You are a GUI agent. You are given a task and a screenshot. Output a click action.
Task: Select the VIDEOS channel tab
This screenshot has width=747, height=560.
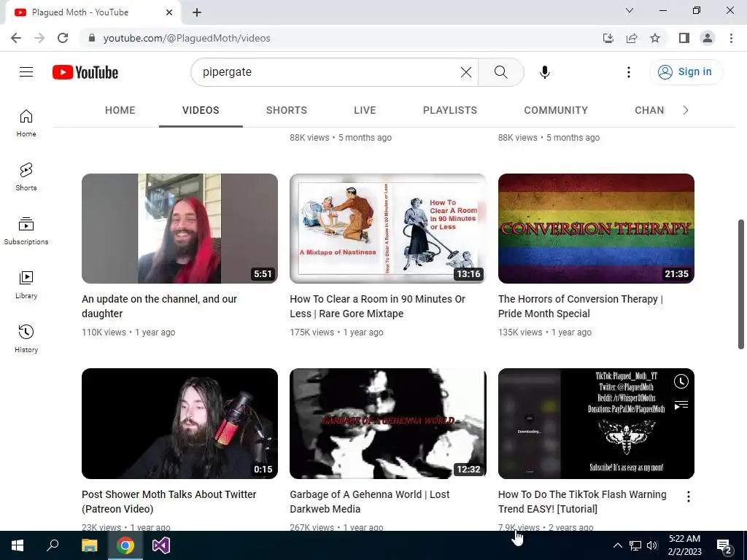[x=201, y=111]
